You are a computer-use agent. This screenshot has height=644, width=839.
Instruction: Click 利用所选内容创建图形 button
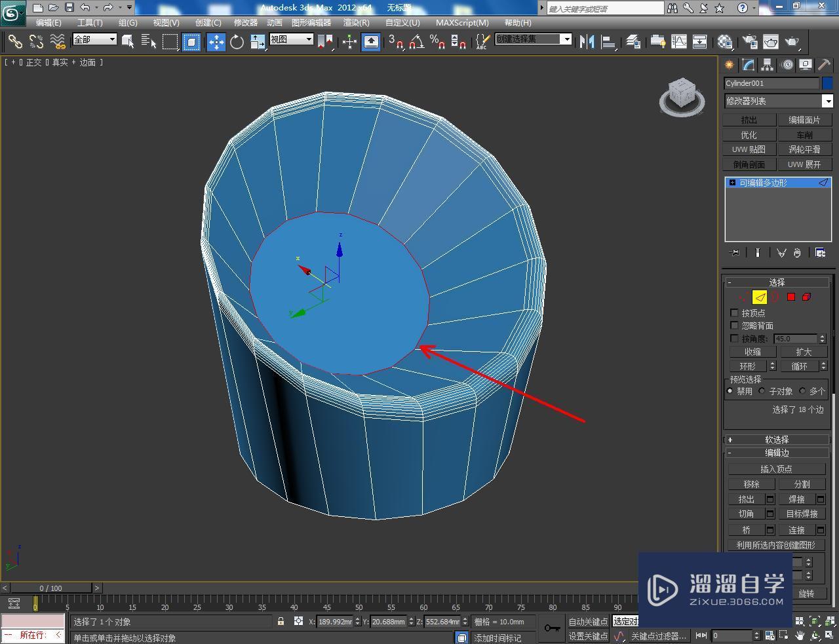(x=777, y=545)
